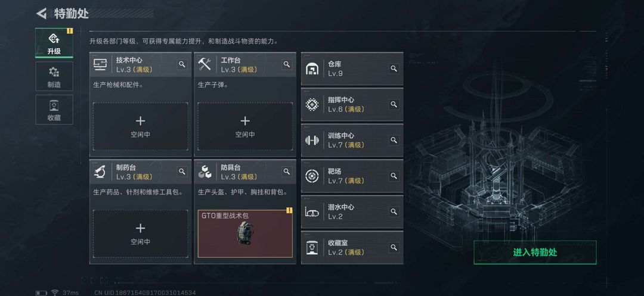The height and width of the screenshot is (296, 644).
Task: Open the GTO重型战术包 item thumbnail
Action: pyautogui.click(x=245, y=233)
